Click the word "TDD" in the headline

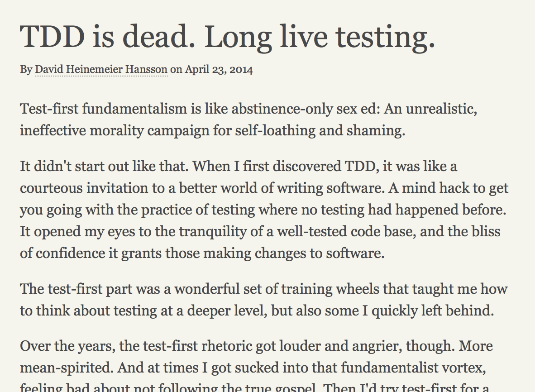coord(53,37)
